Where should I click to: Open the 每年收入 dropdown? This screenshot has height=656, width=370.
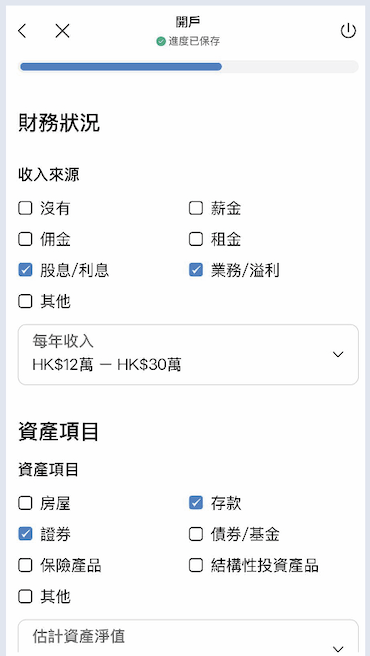click(188, 354)
